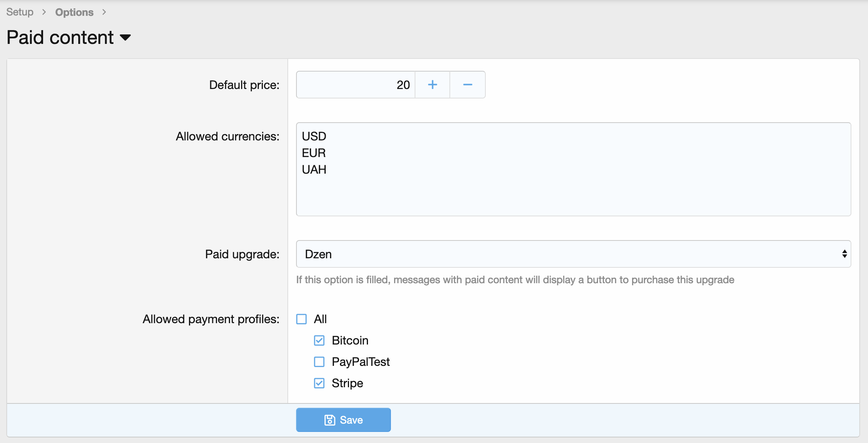Image resolution: width=868 pixels, height=443 pixels.
Task: Click the chevron after Options breadcrumb
Action: click(104, 12)
